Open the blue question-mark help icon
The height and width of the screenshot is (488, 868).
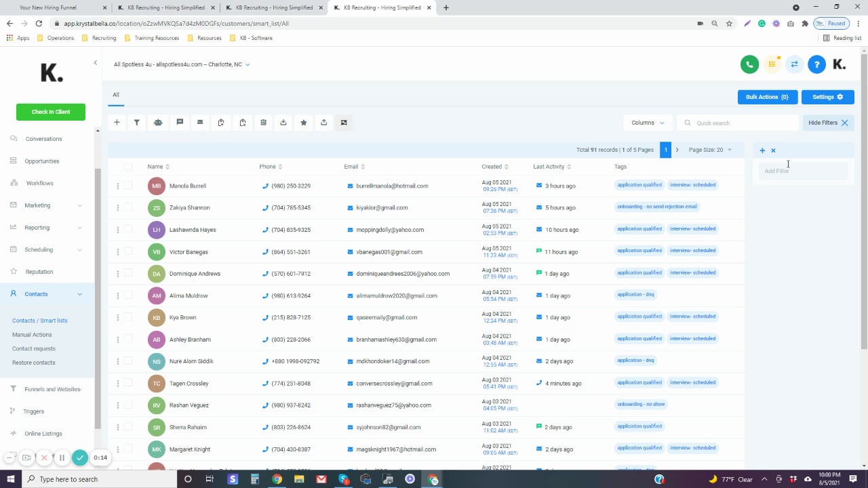[816, 64]
